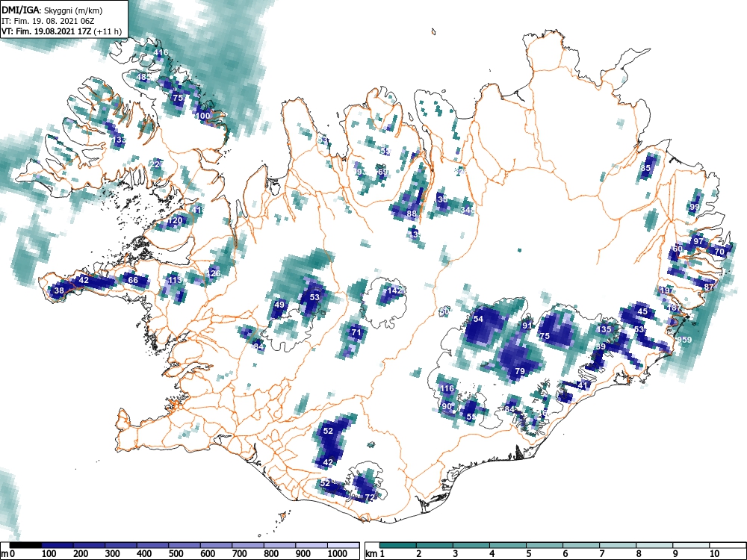This screenshot has height=560, width=747.
Task: Click the 348 visibility value on map
Action: click(468, 210)
